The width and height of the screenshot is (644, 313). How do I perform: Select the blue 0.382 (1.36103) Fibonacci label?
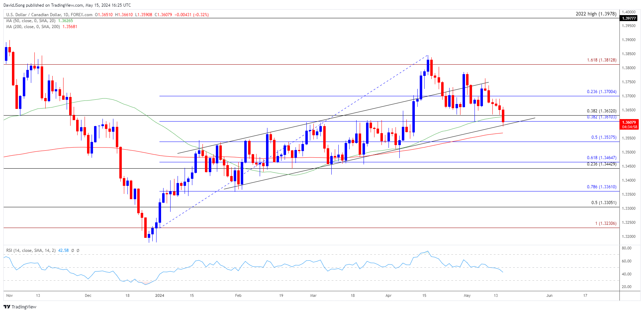(x=602, y=117)
